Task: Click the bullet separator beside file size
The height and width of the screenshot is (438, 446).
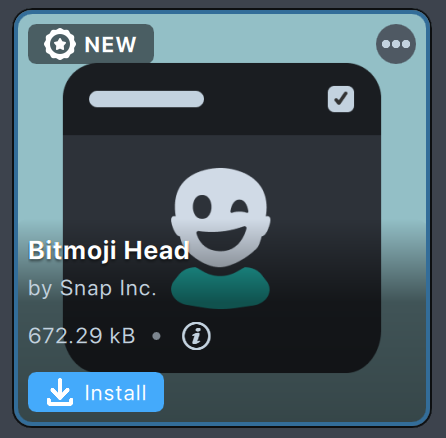Action: [x=156, y=336]
